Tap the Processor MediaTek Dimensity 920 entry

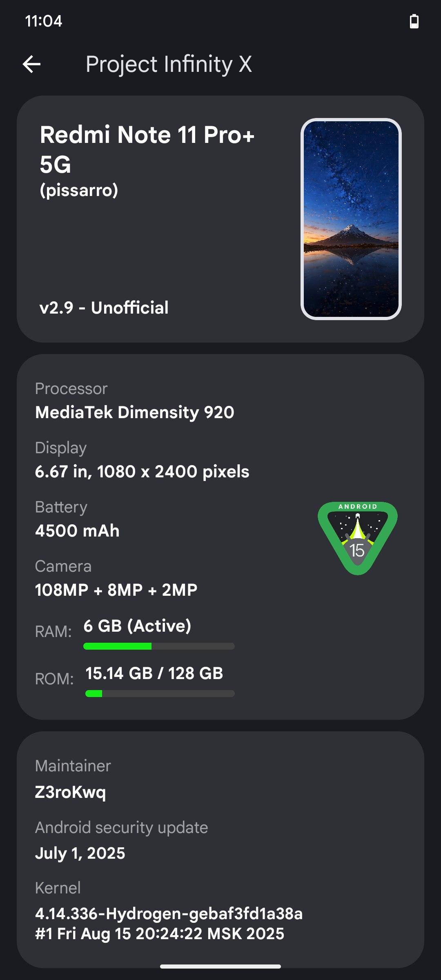(x=134, y=401)
